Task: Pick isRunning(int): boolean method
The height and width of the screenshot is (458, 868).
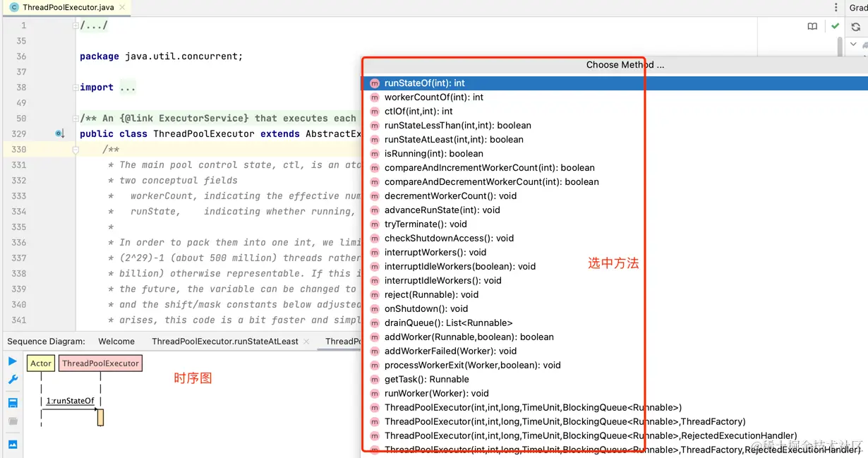Action: point(615,154)
